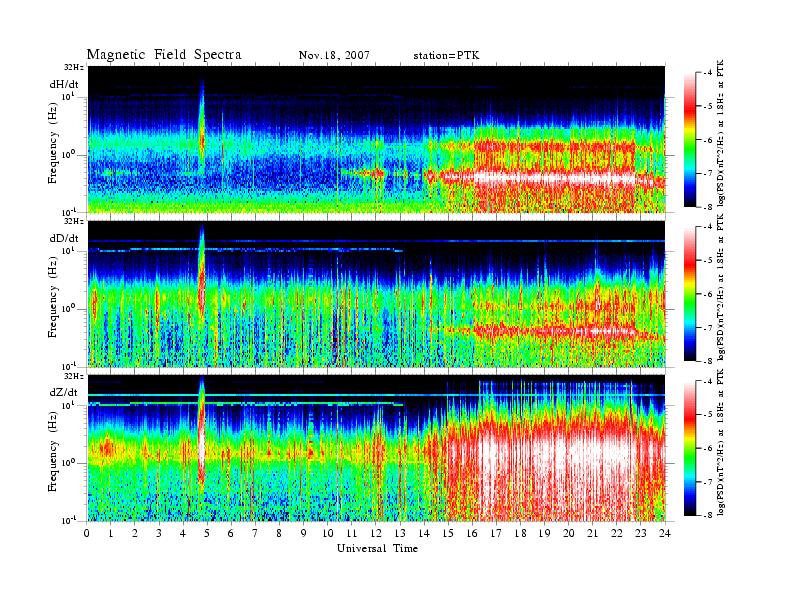Screen dimensions: 792x612
Task: Click the "0" hour tick on the time axis
Action: (x=87, y=533)
